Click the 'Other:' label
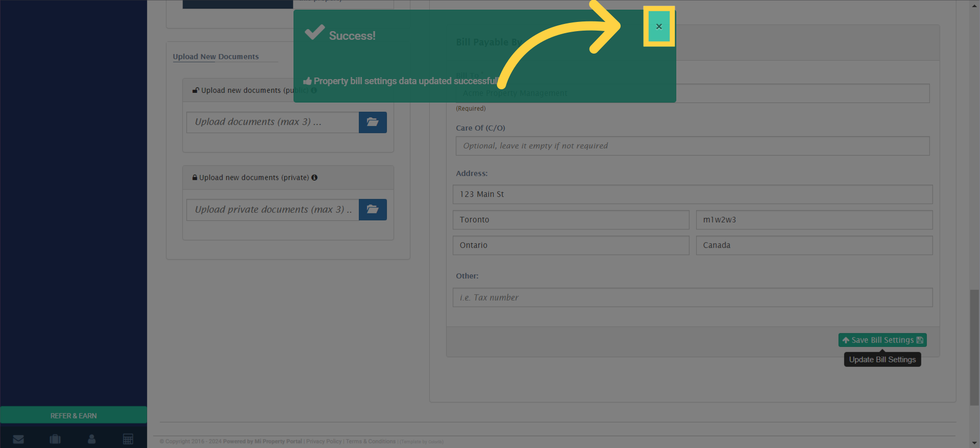980x448 pixels. point(467,276)
